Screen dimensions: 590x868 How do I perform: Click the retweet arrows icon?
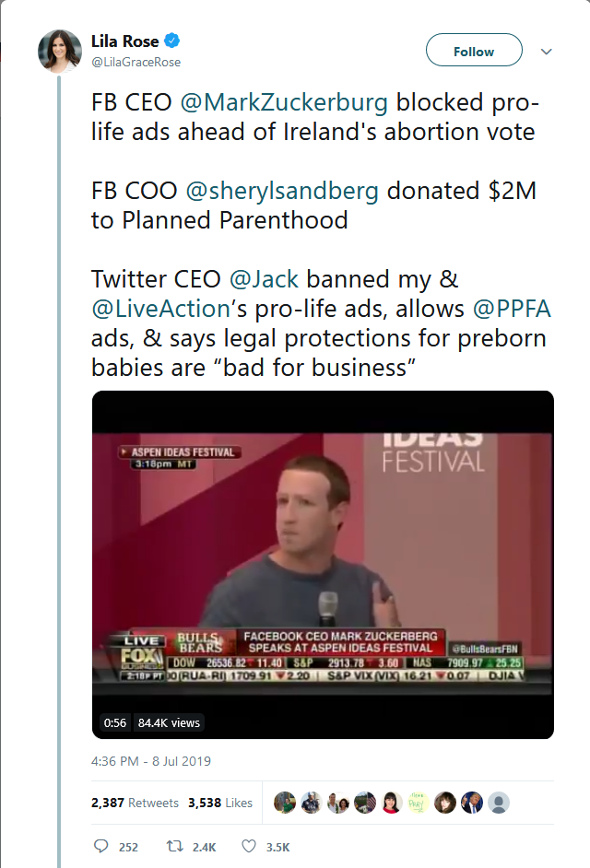[172, 847]
